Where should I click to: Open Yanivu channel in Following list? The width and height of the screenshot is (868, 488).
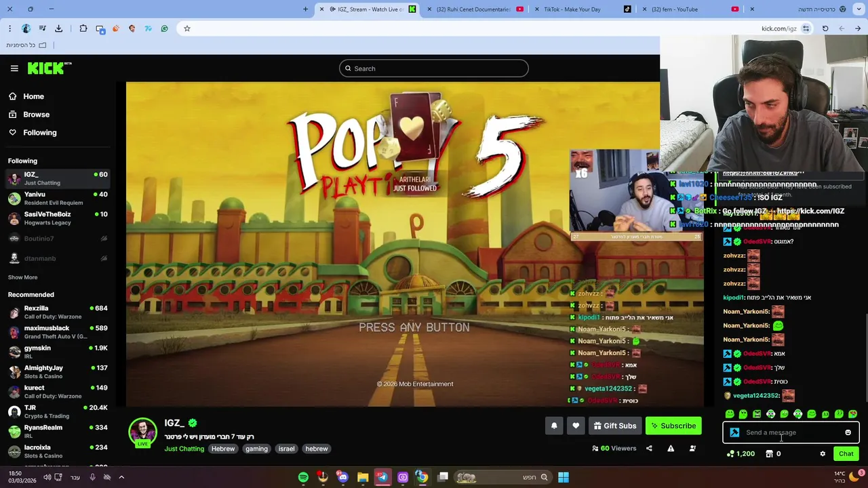coord(58,199)
